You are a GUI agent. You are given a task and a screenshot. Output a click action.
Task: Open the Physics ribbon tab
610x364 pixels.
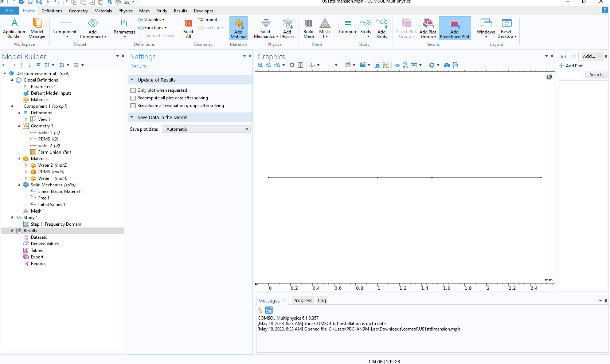point(125,11)
